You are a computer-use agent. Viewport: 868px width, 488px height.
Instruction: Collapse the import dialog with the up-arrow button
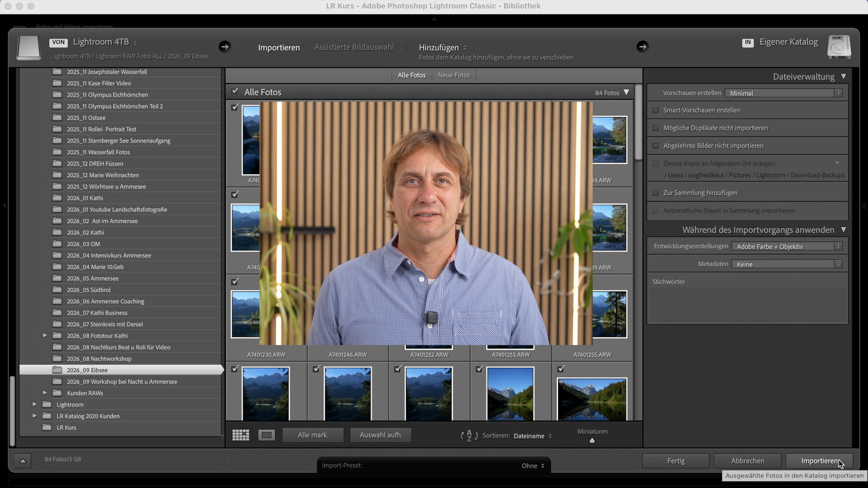pyautogui.click(x=23, y=460)
